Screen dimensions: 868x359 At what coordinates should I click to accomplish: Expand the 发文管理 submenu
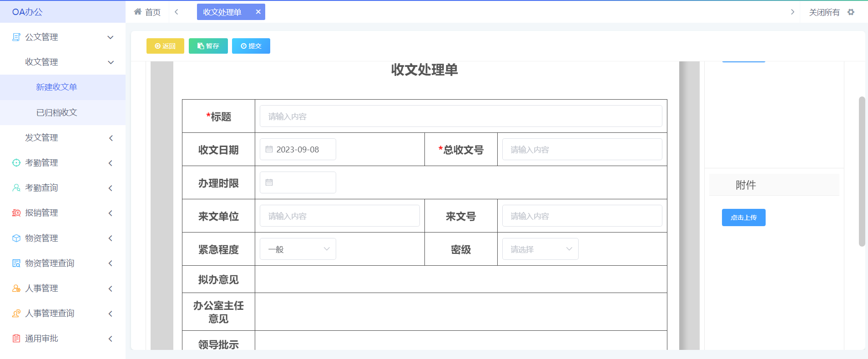coord(110,138)
